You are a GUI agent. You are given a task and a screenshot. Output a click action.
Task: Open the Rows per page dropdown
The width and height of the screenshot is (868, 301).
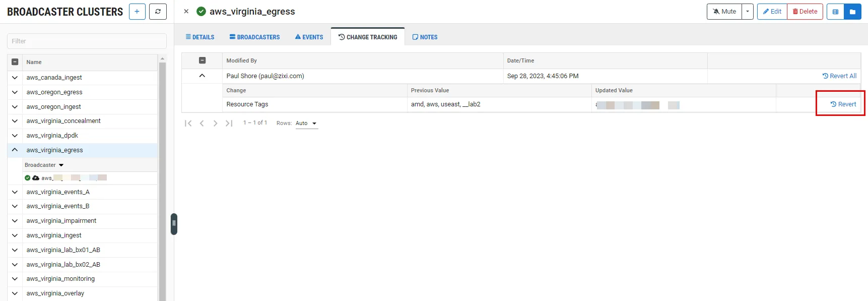[306, 124]
